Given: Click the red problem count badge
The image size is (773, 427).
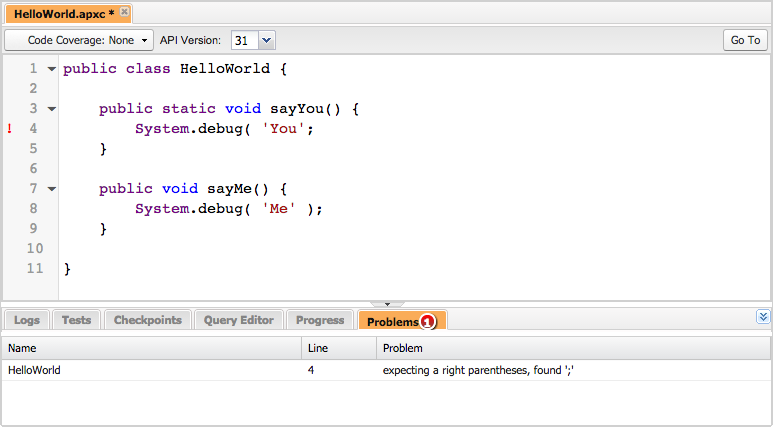Looking at the screenshot, I should tap(427, 322).
